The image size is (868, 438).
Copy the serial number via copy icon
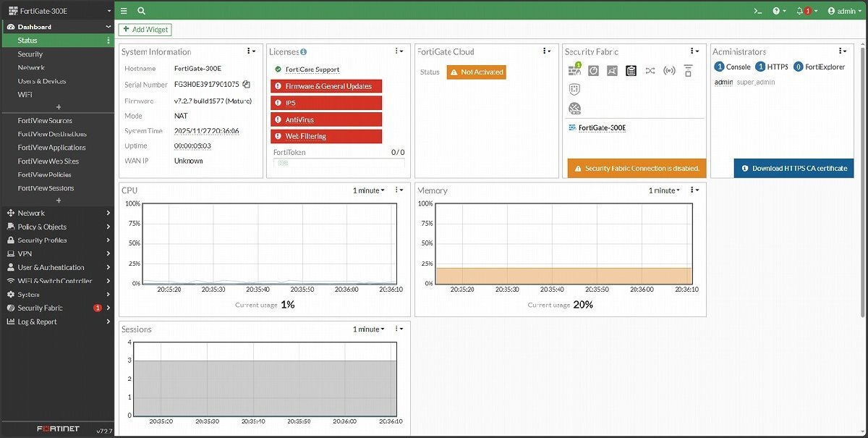(x=246, y=85)
